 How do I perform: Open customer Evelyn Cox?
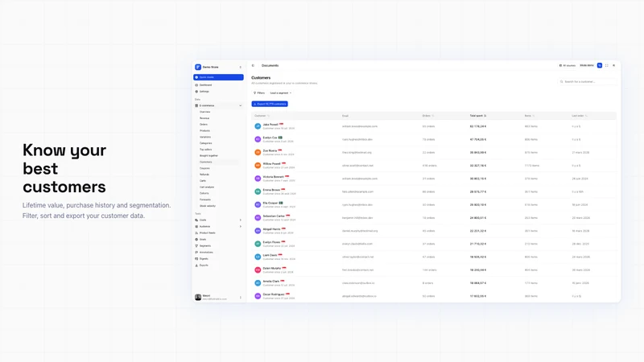270,138
